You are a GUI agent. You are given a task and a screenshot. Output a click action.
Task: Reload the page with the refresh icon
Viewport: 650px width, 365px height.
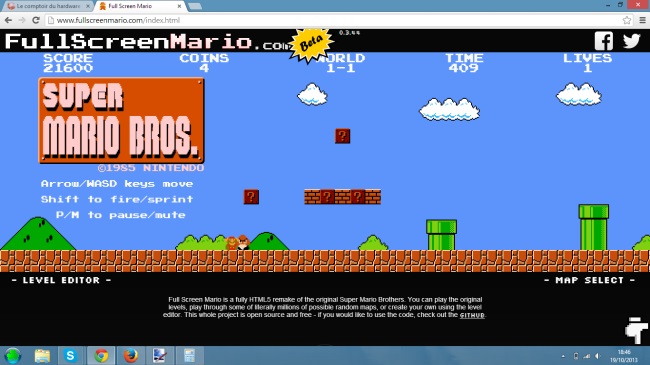pos(36,20)
